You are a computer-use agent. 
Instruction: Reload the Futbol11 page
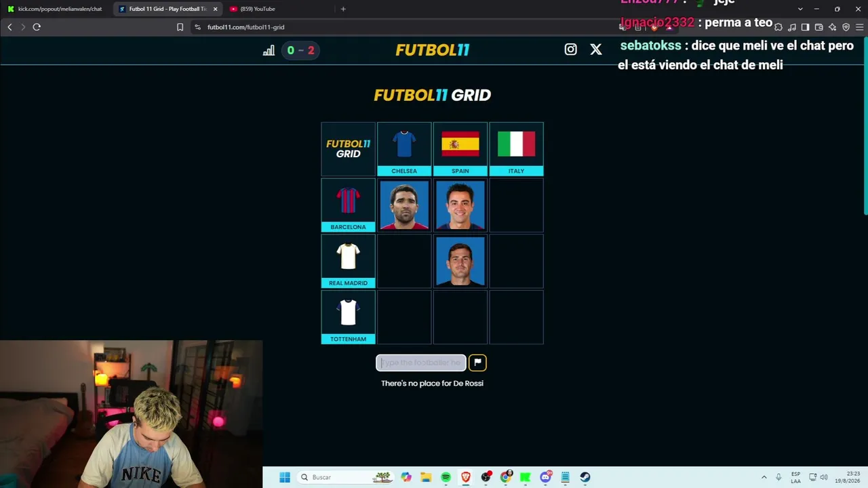pos(37,27)
